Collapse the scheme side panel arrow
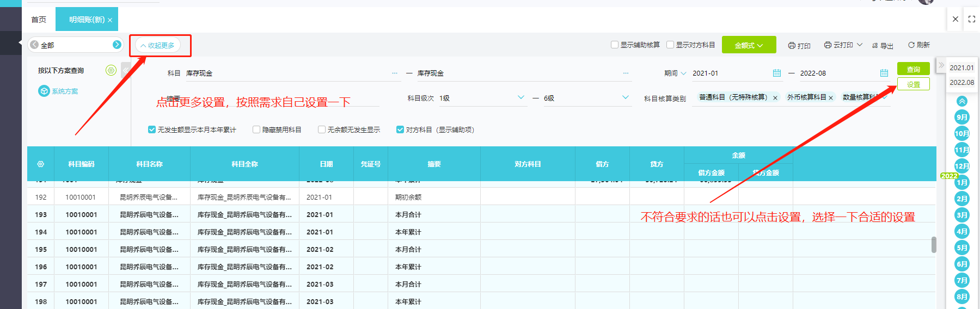This screenshot has width=980, height=309. tap(126, 70)
